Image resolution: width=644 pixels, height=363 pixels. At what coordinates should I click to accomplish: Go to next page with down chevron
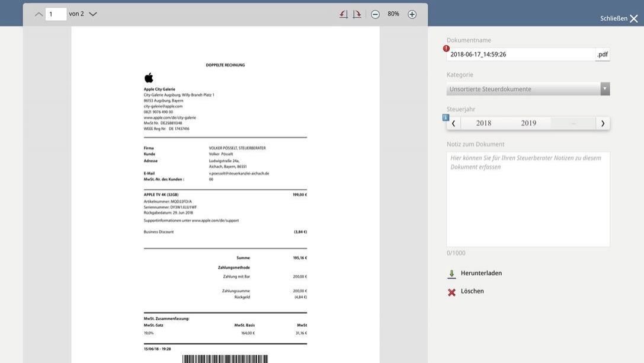(93, 14)
